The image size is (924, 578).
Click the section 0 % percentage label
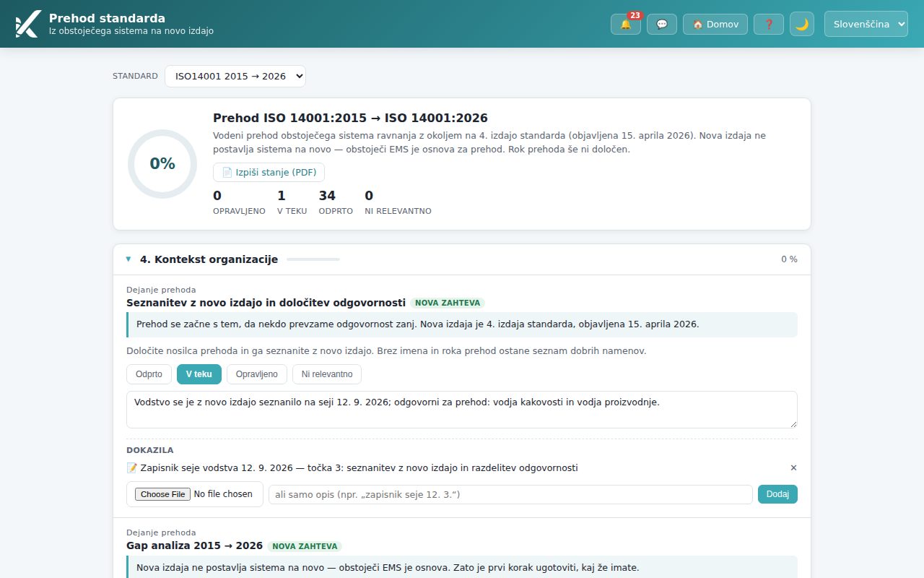789,259
